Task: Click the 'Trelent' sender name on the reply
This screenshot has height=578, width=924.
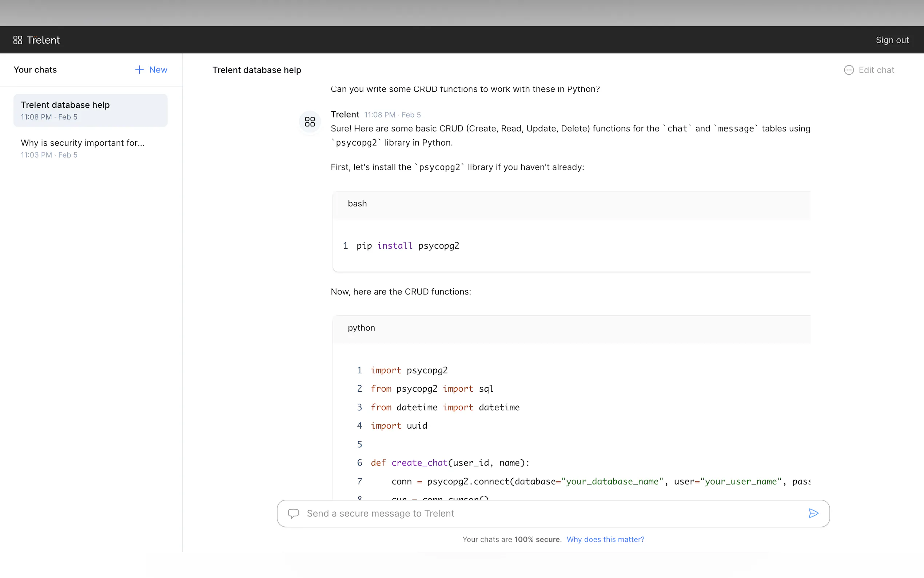Action: click(345, 114)
